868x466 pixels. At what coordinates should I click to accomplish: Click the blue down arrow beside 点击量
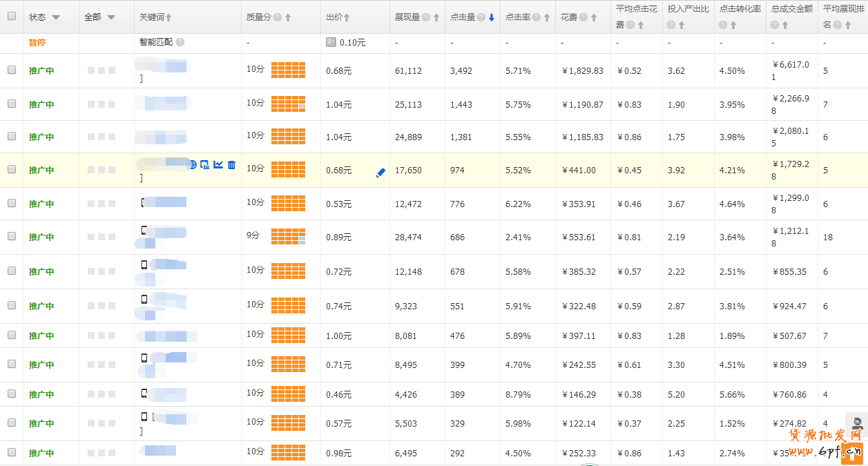pos(492,17)
